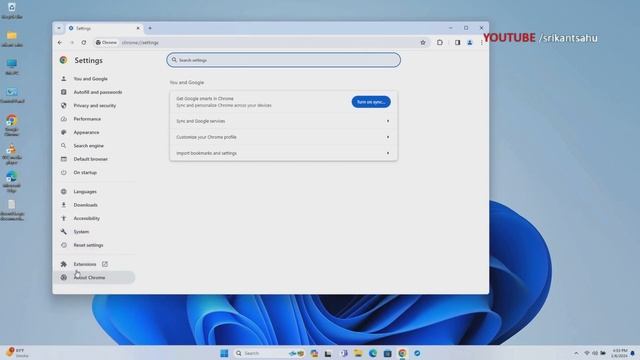Open Accessibility settings

[87, 218]
